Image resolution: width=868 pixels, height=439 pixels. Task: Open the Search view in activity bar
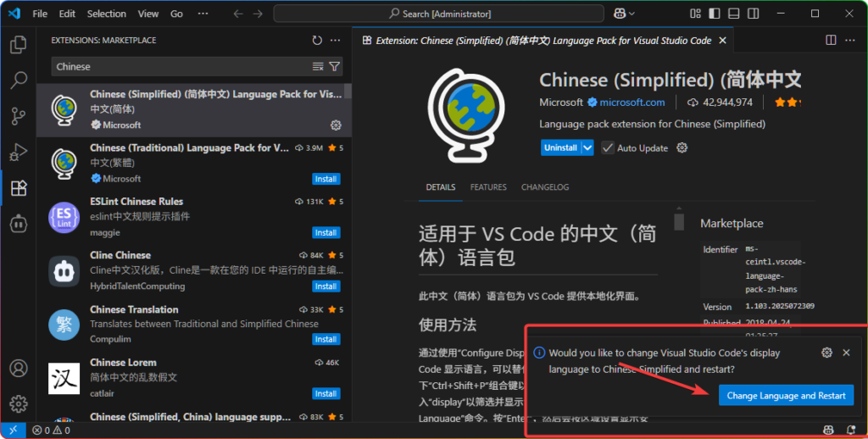pos(19,81)
